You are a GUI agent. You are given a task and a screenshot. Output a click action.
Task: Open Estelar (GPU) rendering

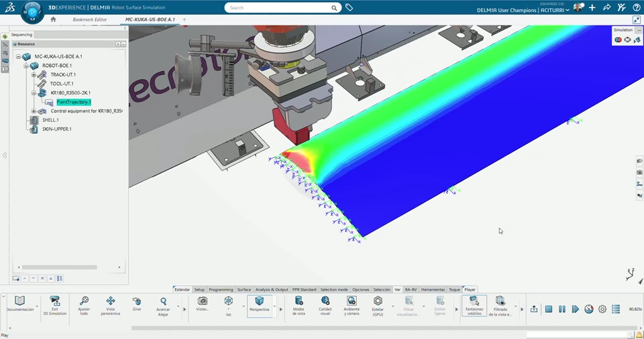click(x=378, y=306)
